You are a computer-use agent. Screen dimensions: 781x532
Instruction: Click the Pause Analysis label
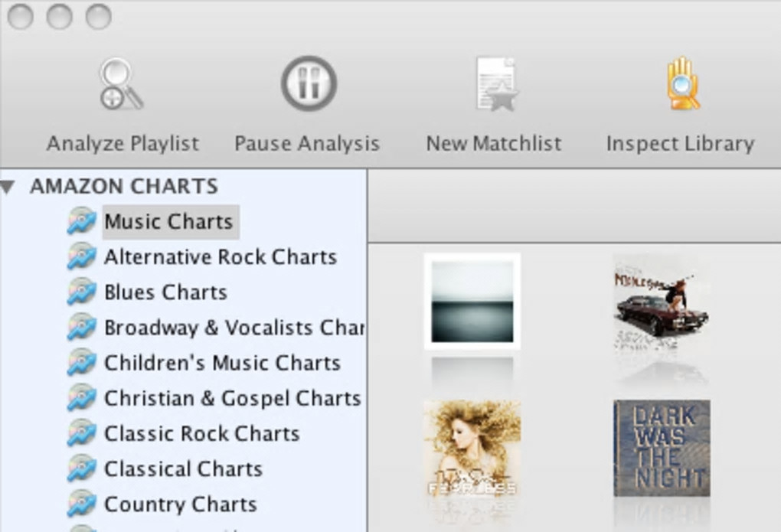pyautogui.click(x=307, y=143)
